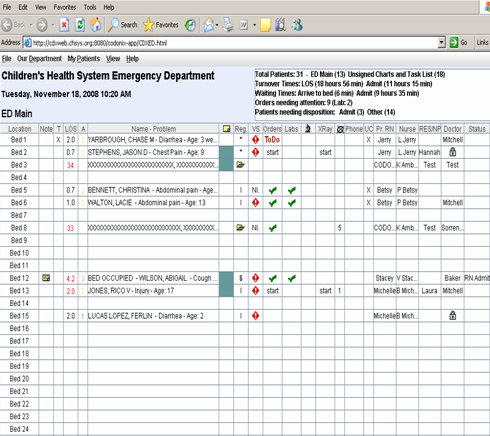The width and height of the screenshot is (490, 436).
Task: Click the History/media icon after Favorites
Action: [x=190, y=25]
